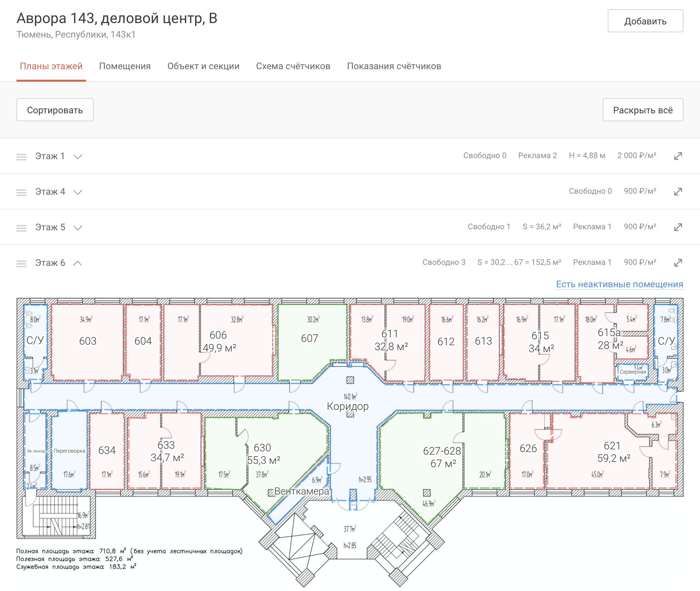Screen dimensions: 700x591
Task: Expand the Этаж 4 floor plan
Action: click(x=78, y=192)
